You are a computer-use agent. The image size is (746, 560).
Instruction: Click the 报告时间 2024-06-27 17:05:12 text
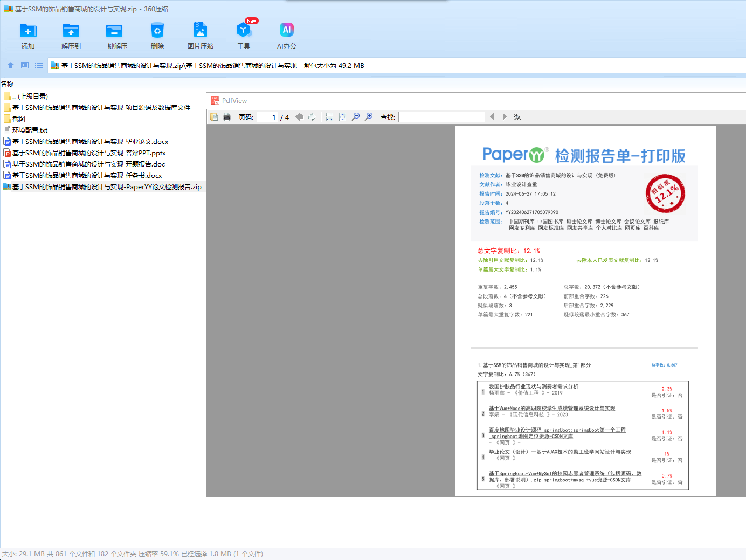(x=517, y=193)
